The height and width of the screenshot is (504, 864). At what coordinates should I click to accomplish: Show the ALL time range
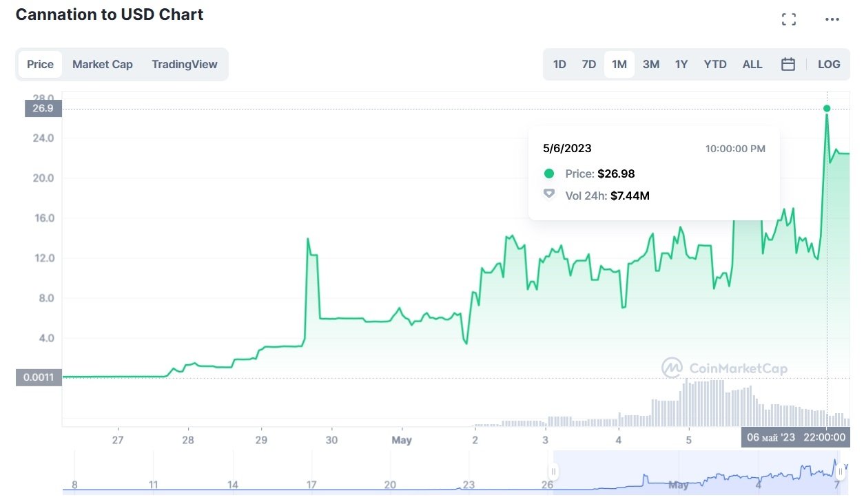752,64
